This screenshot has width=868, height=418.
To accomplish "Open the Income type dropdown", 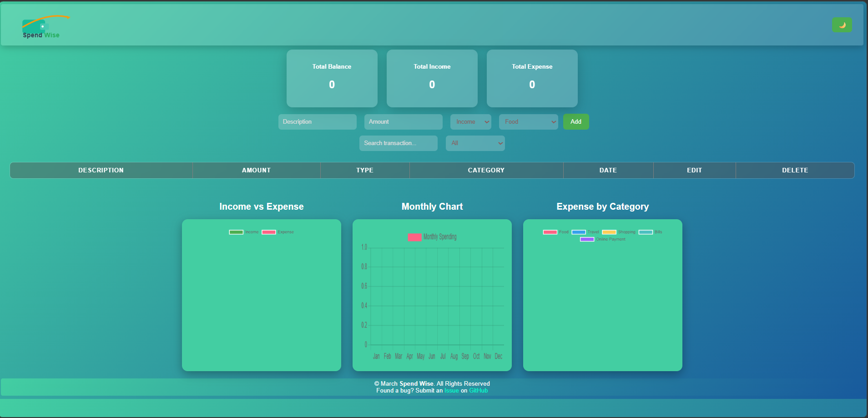I will tap(470, 122).
